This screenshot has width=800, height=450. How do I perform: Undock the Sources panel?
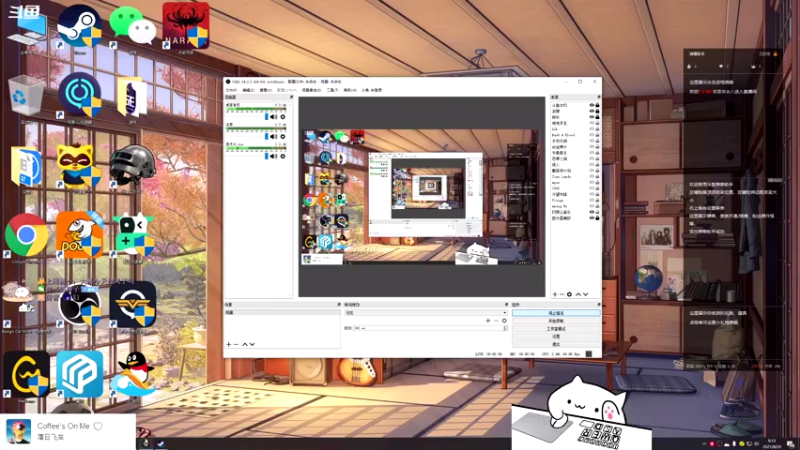click(598, 97)
